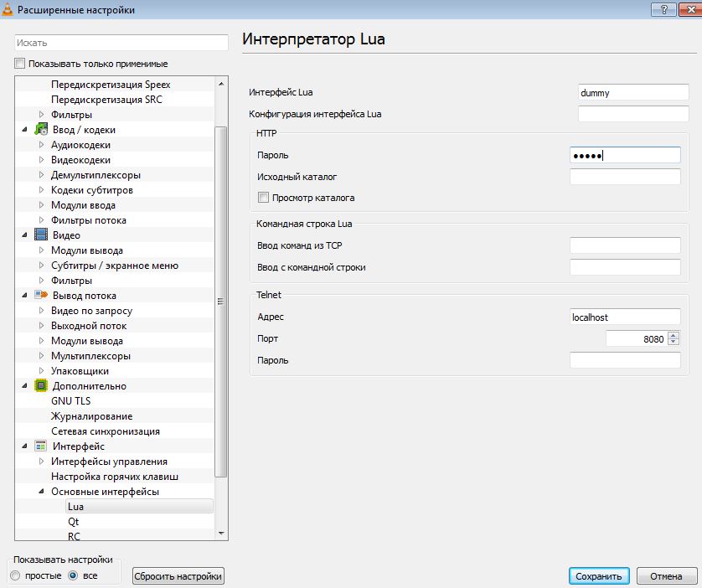Image resolution: width=702 pixels, height=588 pixels.
Task: Click the Отмена button
Action: (x=666, y=576)
